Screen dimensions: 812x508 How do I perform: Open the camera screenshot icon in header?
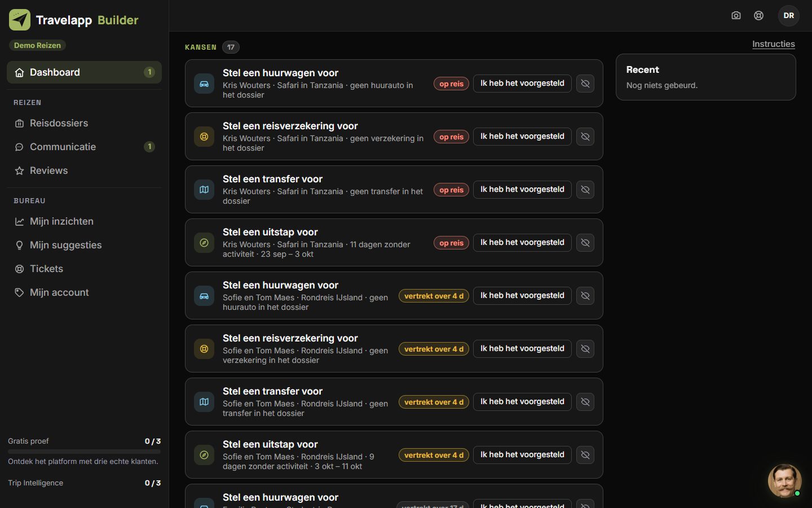click(736, 16)
